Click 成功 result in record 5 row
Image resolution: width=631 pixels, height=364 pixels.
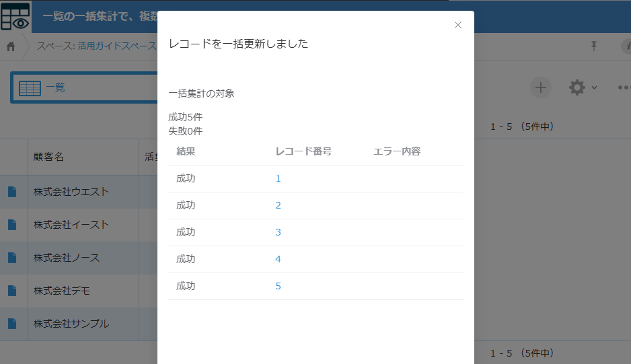tap(186, 286)
